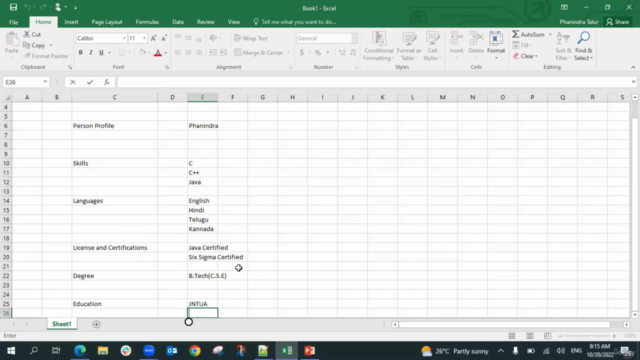Switch to the Data tab

point(178,22)
